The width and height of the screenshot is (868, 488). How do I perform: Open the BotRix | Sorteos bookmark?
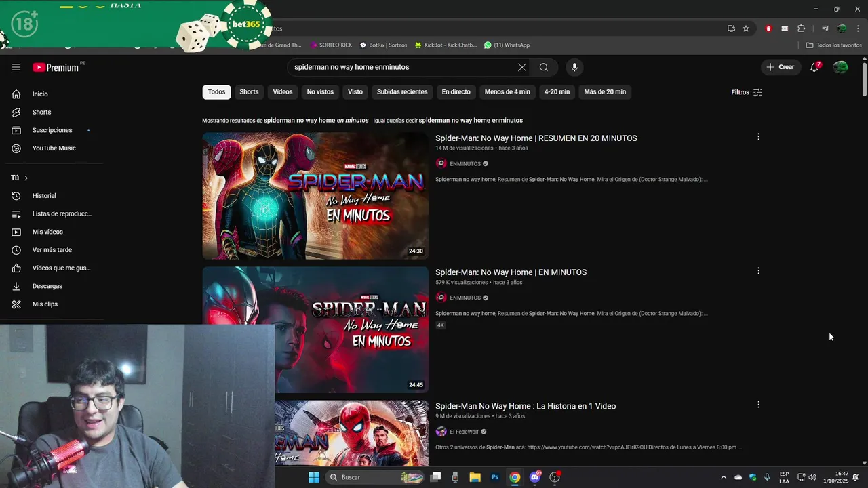383,45
